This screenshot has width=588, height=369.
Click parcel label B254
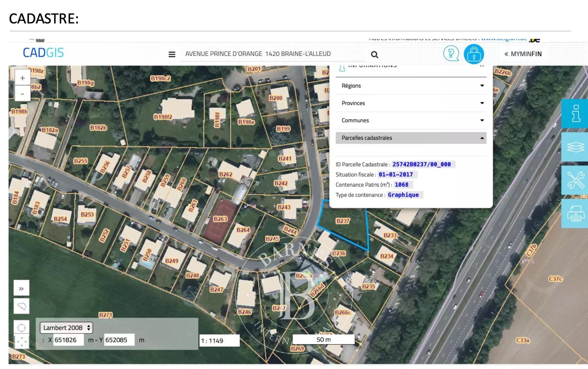click(60, 219)
